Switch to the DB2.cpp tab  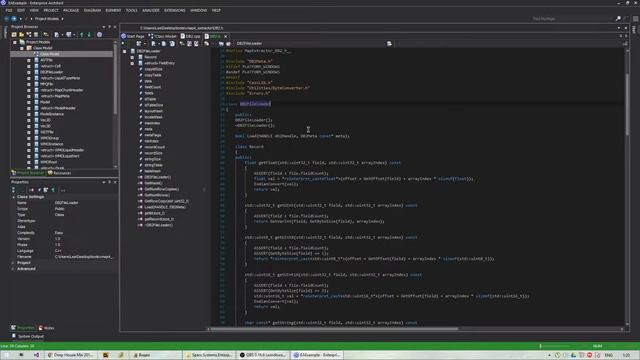191,36
